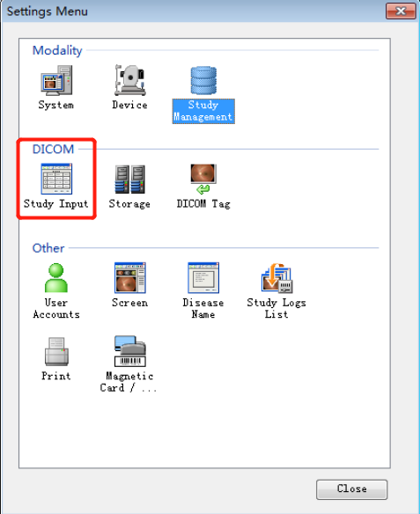Screen dimensions: 420x514
Task: Open the User Accounts icon
Action: (x=56, y=277)
